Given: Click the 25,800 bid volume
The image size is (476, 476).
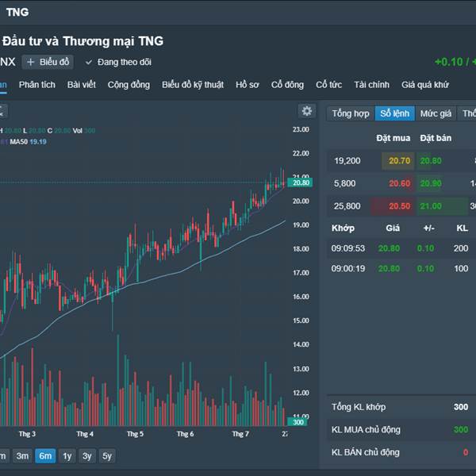Looking at the screenshot, I should 347,206.
